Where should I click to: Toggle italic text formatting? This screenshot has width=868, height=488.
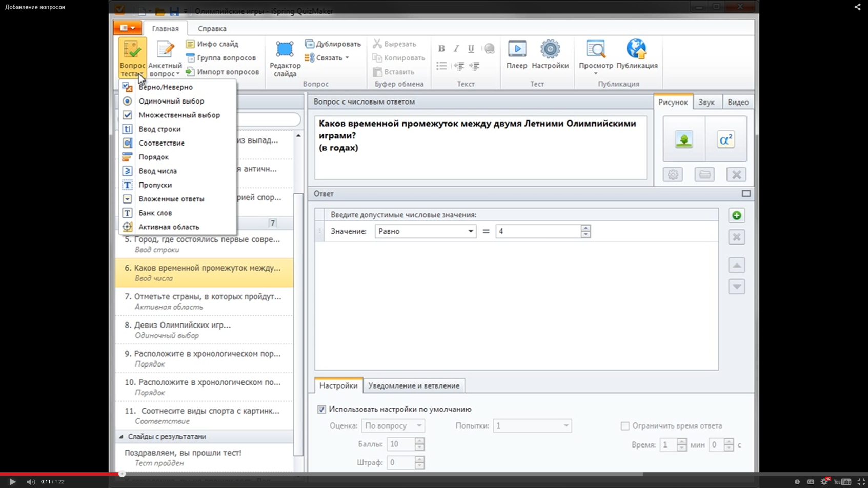click(456, 49)
